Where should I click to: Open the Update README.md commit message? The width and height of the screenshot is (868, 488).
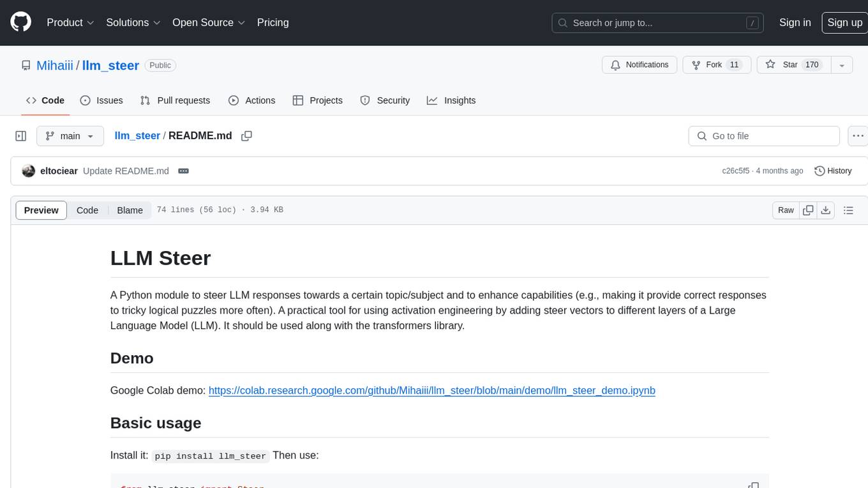(x=126, y=171)
